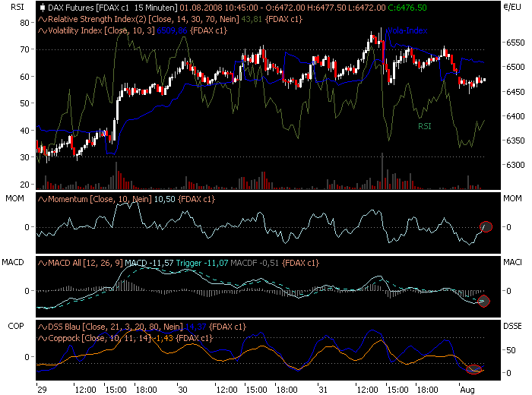Click the wave icon beside Volatility Index

coord(43,31)
